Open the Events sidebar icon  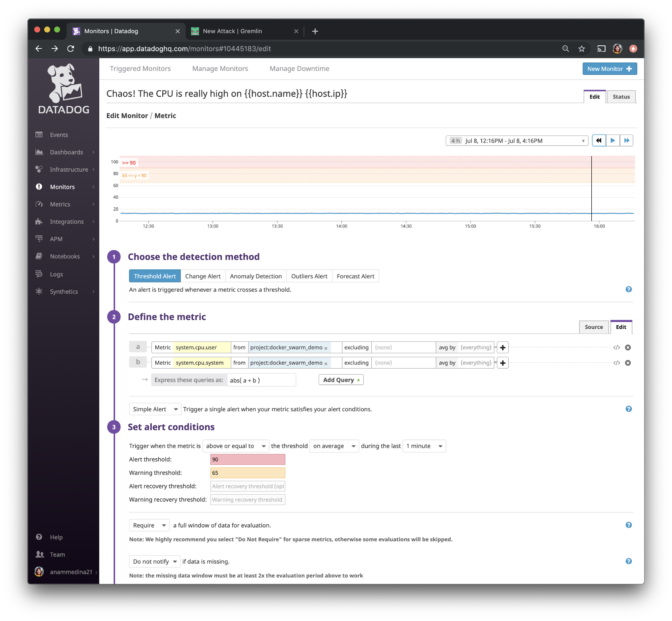[39, 135]
